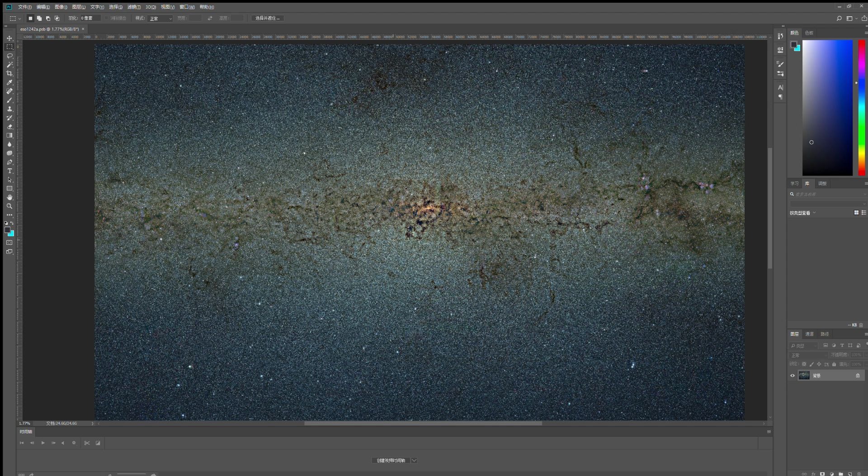The width and height of the screenshot is (868, 476).
Task: Select the Brush tool
Action: [9, 100]
